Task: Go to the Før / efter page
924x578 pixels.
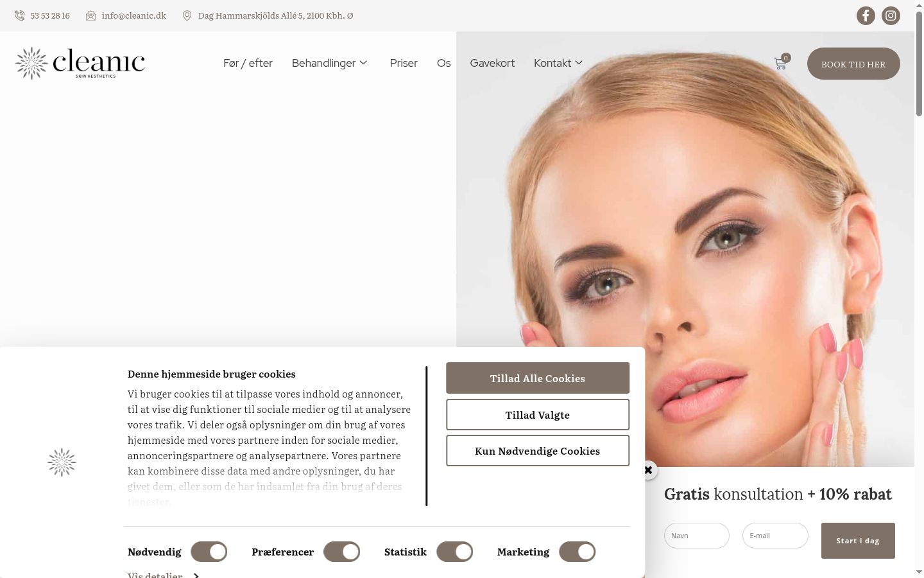Action: click(248, 63)
